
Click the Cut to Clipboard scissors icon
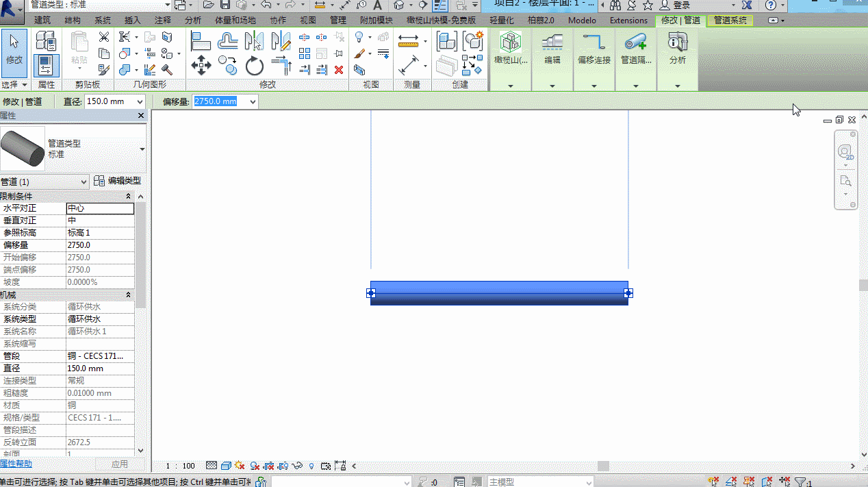click(x=104, y=37)
